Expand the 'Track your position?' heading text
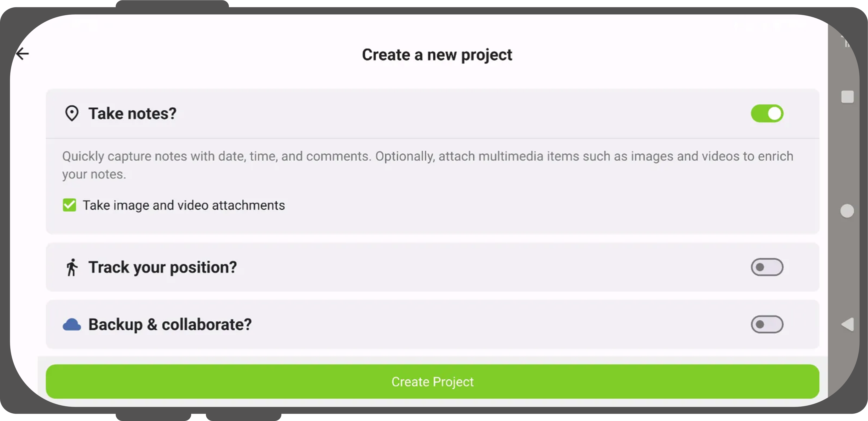Screen dimensions: 868x421 162,267
